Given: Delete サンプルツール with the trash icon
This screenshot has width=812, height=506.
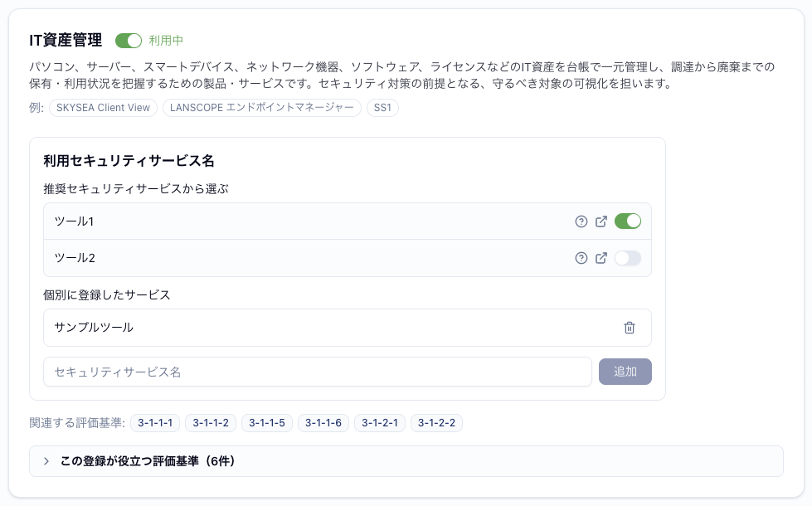Looking at the screenshot, I should click(630, 328).
